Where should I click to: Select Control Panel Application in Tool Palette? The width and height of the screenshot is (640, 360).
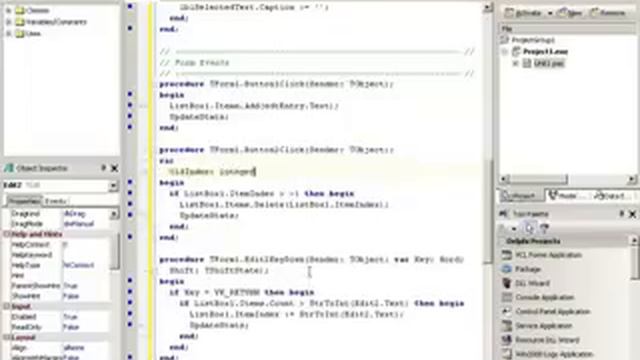tap(552, 312)
